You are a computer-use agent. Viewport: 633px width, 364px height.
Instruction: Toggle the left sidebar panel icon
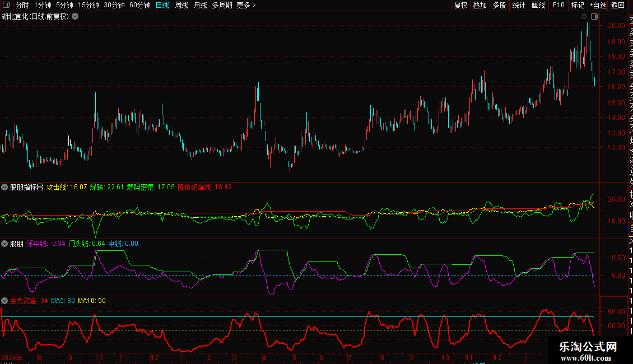tap(6, 5)
